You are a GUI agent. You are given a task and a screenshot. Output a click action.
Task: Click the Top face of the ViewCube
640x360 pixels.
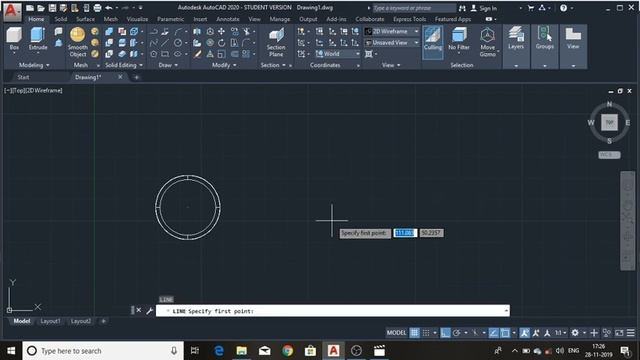[x=609, y=122]
